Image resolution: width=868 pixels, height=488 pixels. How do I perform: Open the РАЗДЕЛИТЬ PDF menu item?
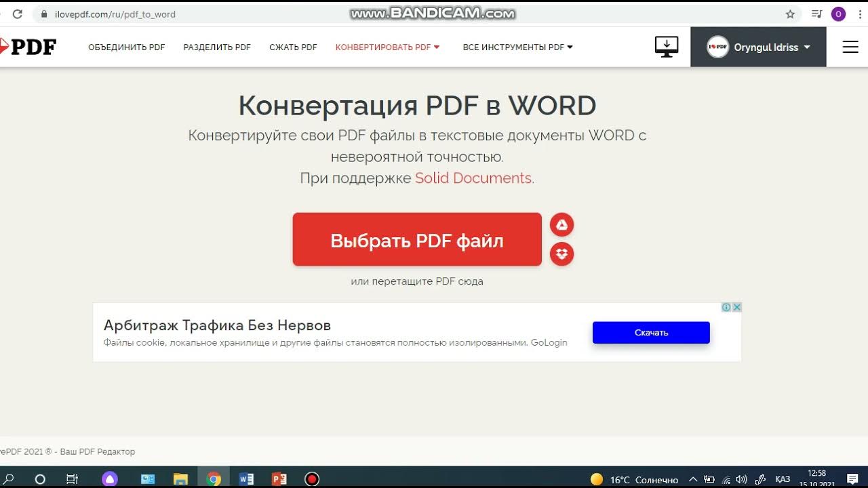click(217, 47)
